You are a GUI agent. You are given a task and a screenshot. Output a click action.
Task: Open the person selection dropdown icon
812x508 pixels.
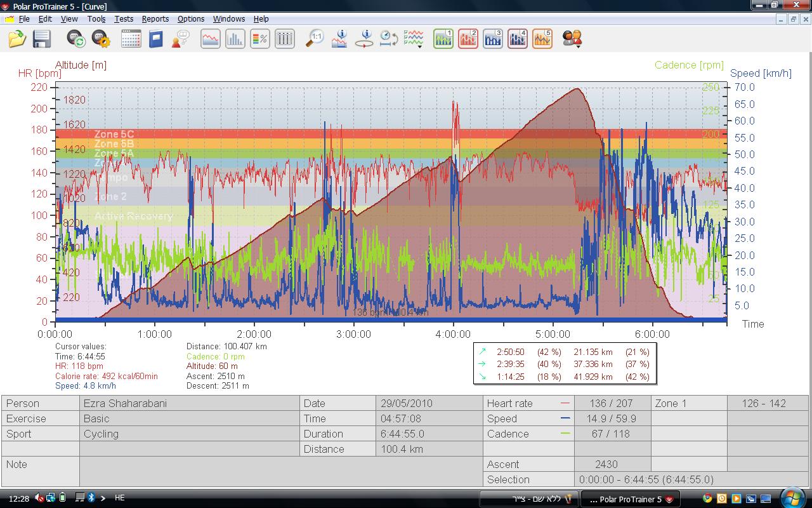[572, 39]
